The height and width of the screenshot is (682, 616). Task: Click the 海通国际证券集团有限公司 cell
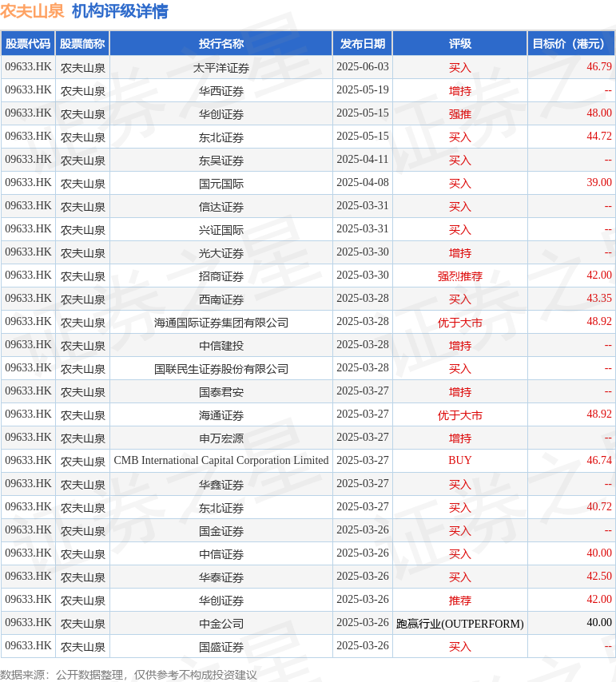pos(221,323)
